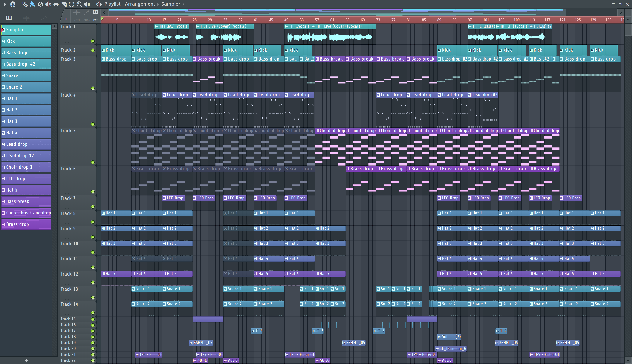This screenshot has height=364, width=632.
Task: Select the Track 1 header label
Action: coord(68,27)
